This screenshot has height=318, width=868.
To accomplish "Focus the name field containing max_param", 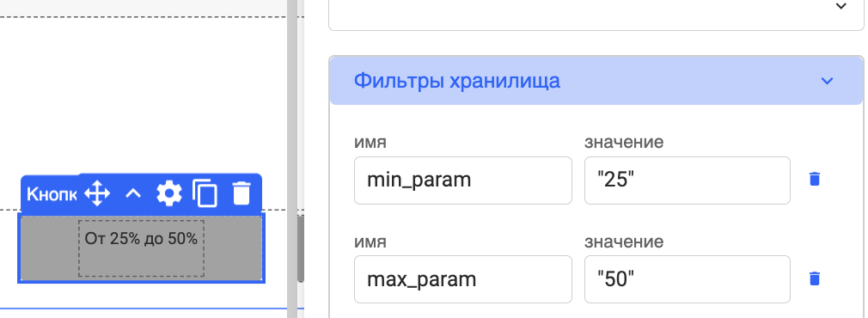I will point(462,279).
